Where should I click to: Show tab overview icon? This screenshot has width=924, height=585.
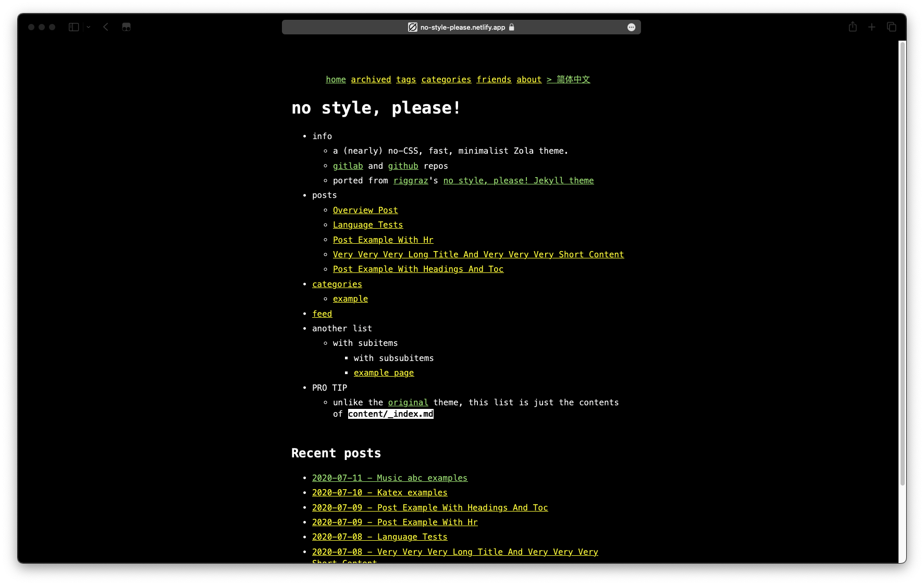click(892, 27)
